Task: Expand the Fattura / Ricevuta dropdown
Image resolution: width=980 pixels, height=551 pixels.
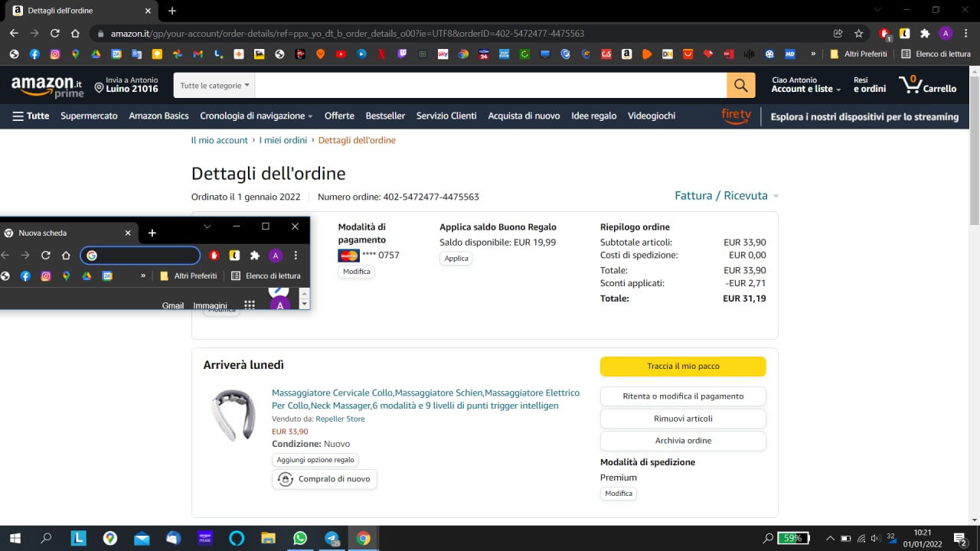Action: 726,196
